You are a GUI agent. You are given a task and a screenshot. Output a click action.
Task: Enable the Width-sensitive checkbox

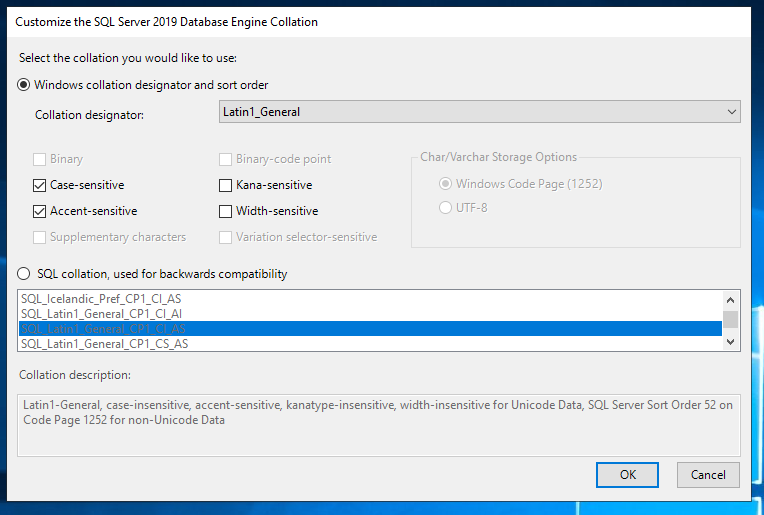(x=225, y=211)
